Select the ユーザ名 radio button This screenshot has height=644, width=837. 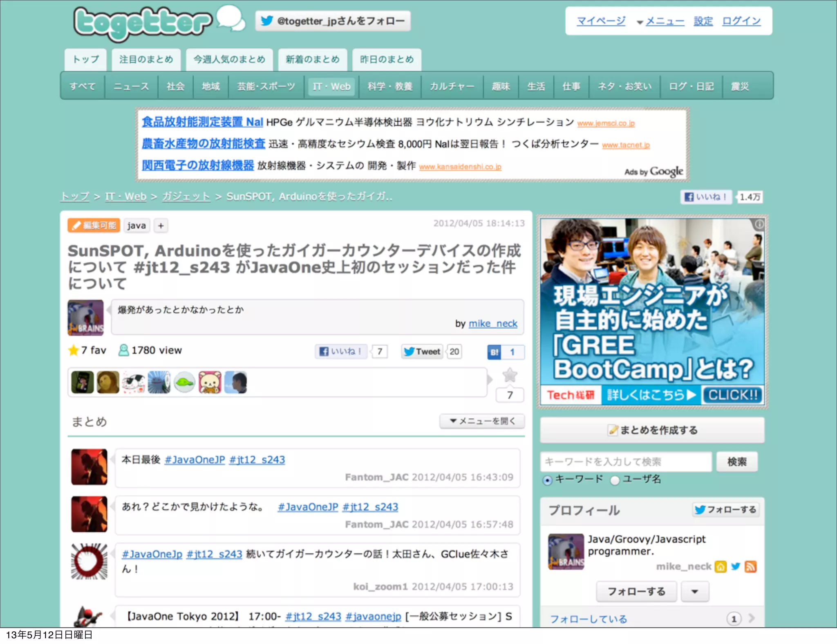point(615,480)
